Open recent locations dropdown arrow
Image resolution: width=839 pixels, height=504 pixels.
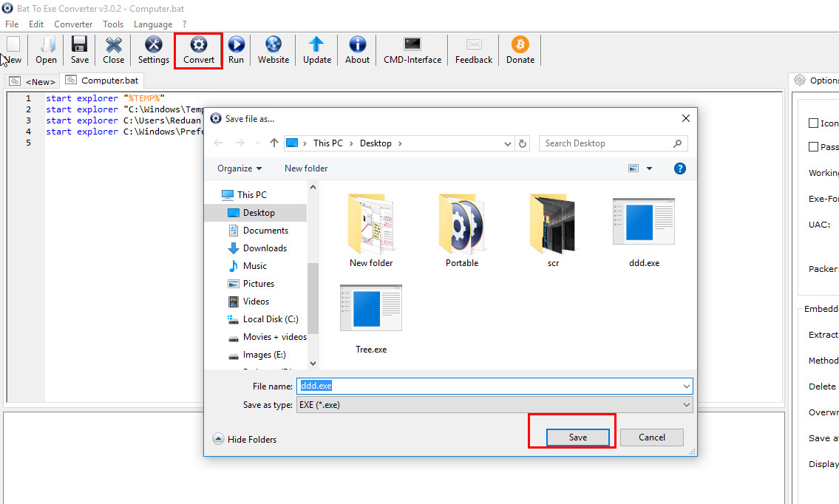point(257,143)
